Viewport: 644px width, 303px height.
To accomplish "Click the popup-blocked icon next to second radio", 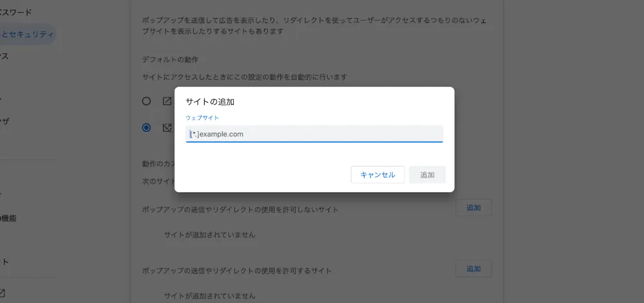I will click(167, 127).
